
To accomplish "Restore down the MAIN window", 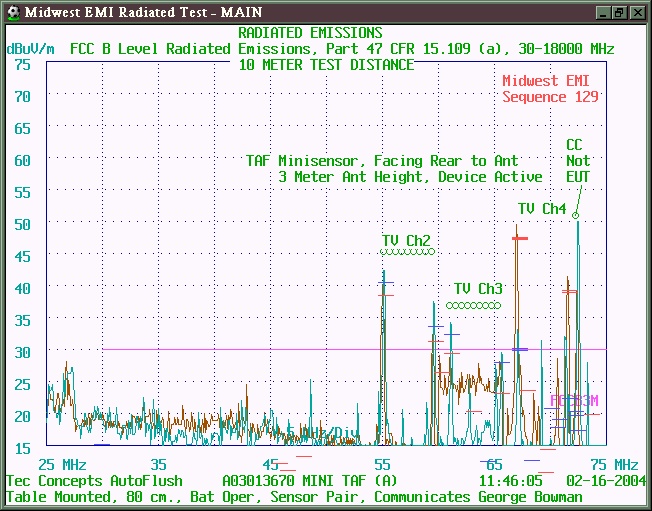I will (620, 12).
